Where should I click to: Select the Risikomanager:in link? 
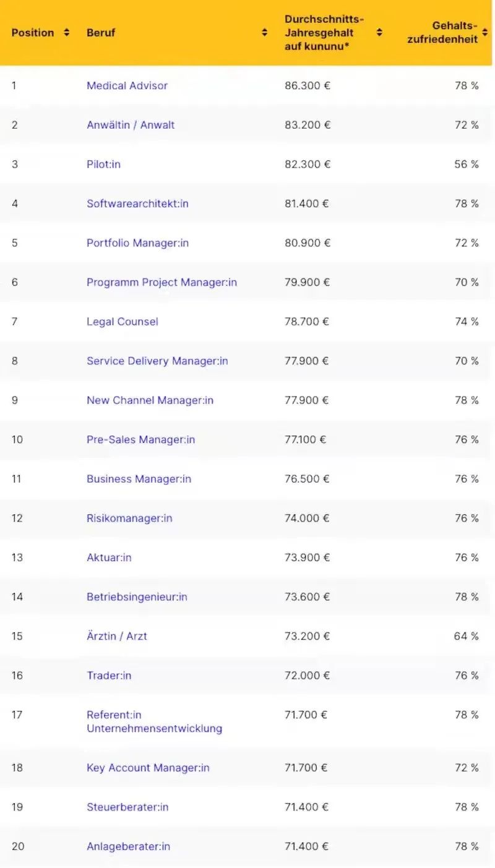pyautogui.click(x=129, y=518)
